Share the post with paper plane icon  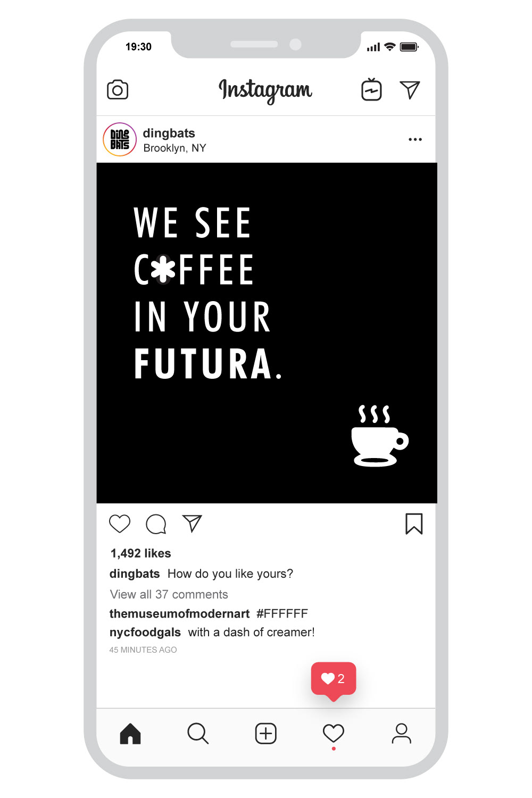click(192, 523)
